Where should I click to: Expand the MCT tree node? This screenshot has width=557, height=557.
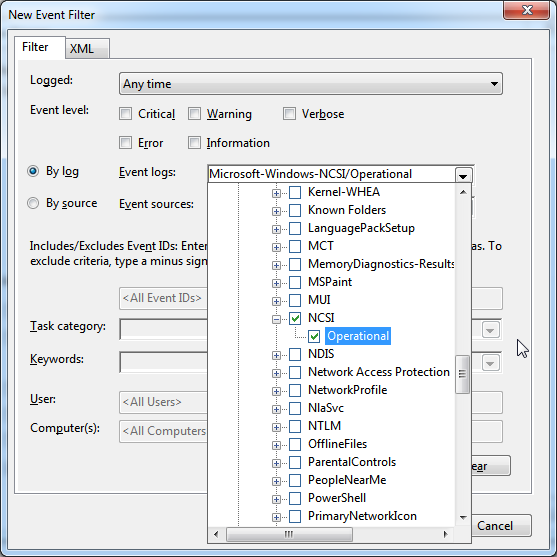pos(276,247)
